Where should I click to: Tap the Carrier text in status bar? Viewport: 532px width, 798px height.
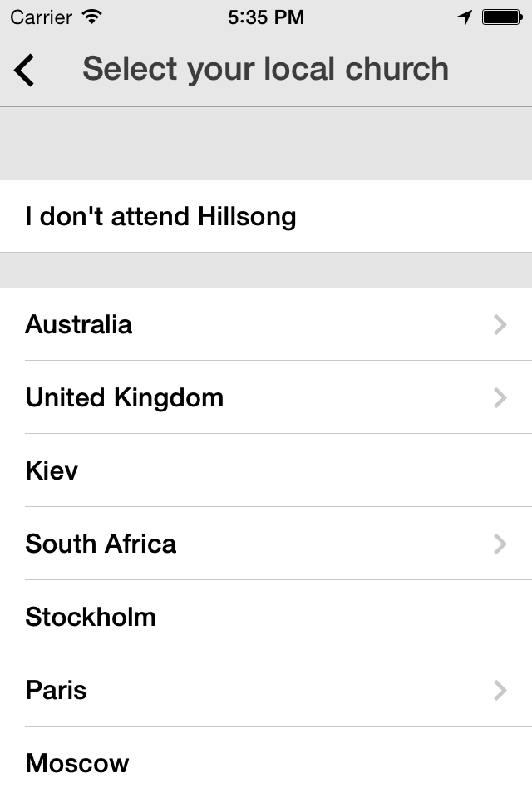click(41, 17)
